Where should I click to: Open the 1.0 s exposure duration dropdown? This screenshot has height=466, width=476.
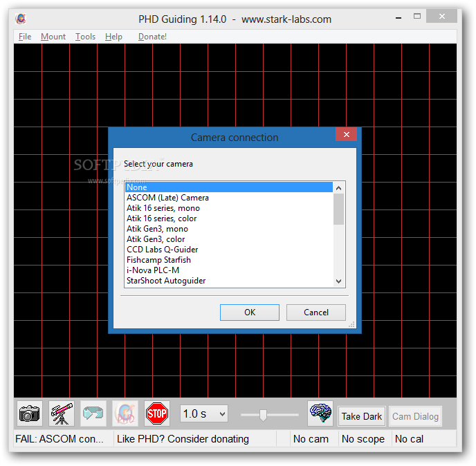coord(204,413)
